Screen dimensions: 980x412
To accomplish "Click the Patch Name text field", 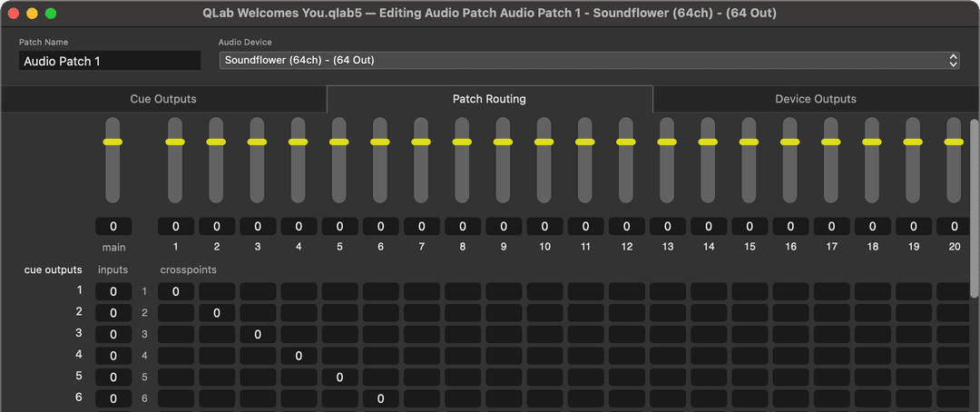I will tap(110, 61).
